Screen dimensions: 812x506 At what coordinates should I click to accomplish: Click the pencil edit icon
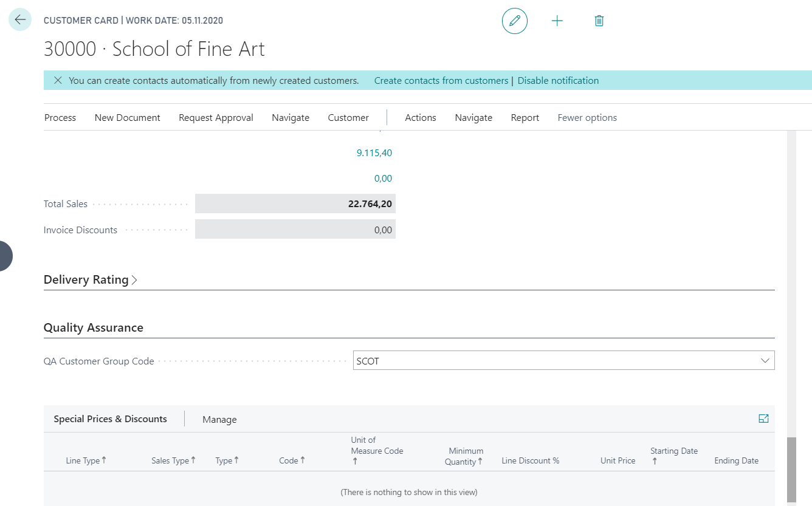click(515, 21)
